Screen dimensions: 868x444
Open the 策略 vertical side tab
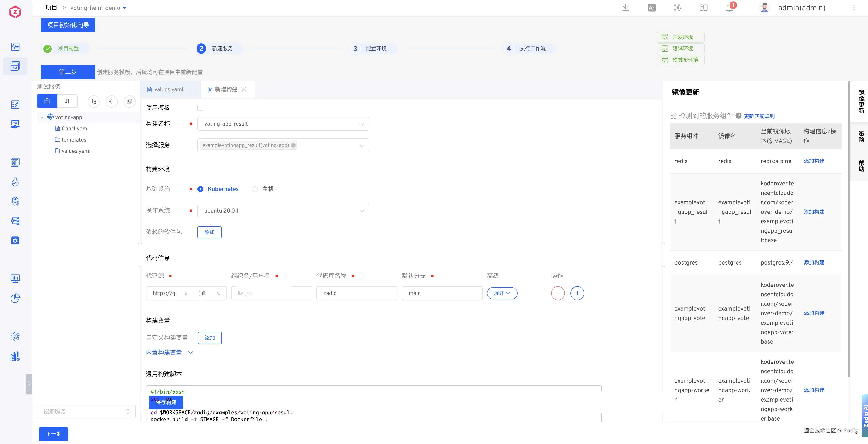(861, 136)
